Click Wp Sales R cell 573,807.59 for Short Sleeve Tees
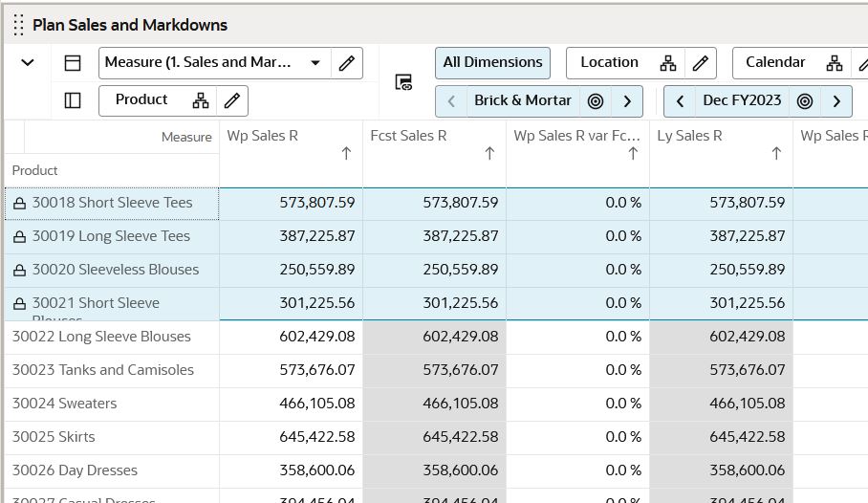This screenshot has width=868, height=503. click(292, 203)
